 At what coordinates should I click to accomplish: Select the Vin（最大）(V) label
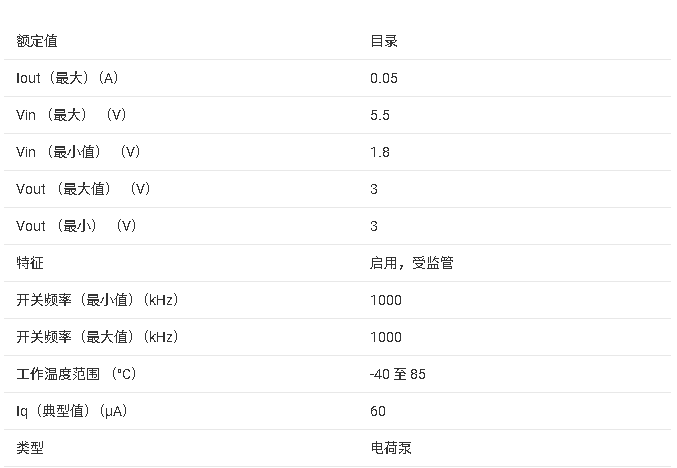pos(72,115)
